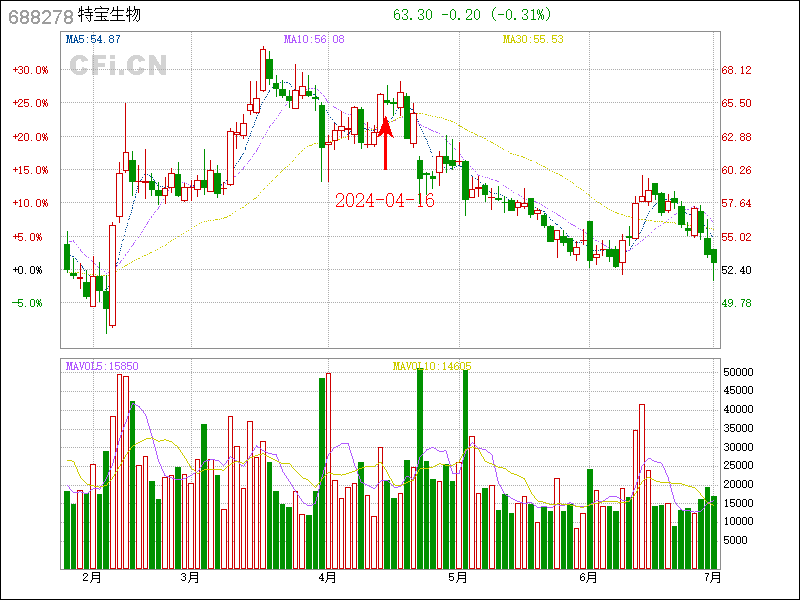Select the 2024-04-16 date annotation

tap(385, 200)
